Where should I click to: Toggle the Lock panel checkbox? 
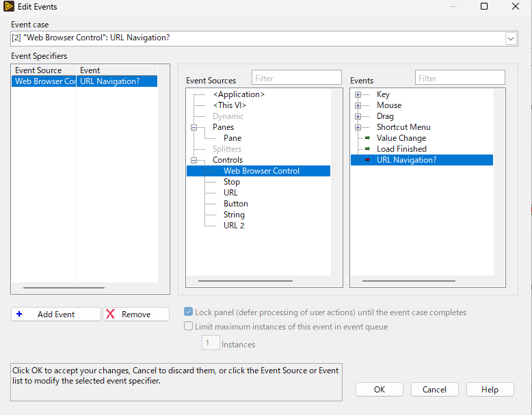(x=188, y=312)
